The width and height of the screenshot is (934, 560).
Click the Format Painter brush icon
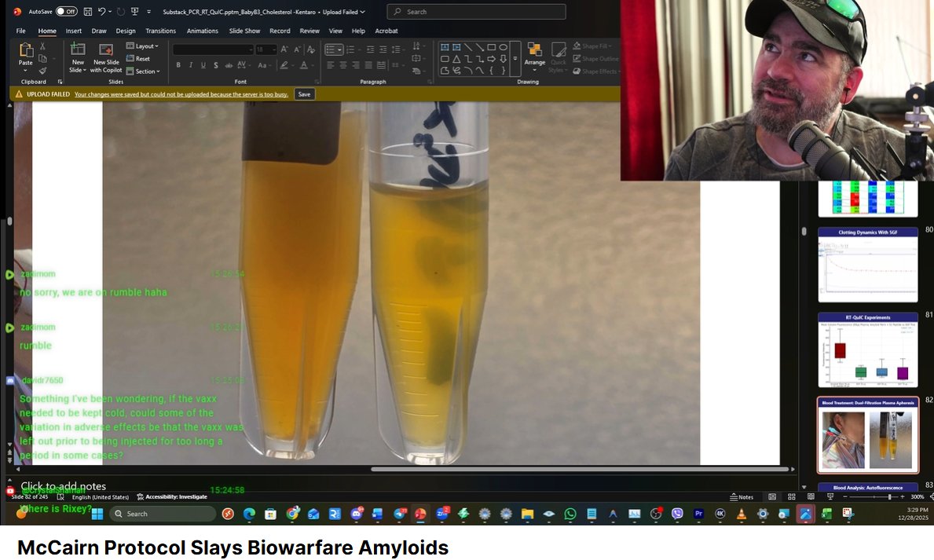[42, 71]
